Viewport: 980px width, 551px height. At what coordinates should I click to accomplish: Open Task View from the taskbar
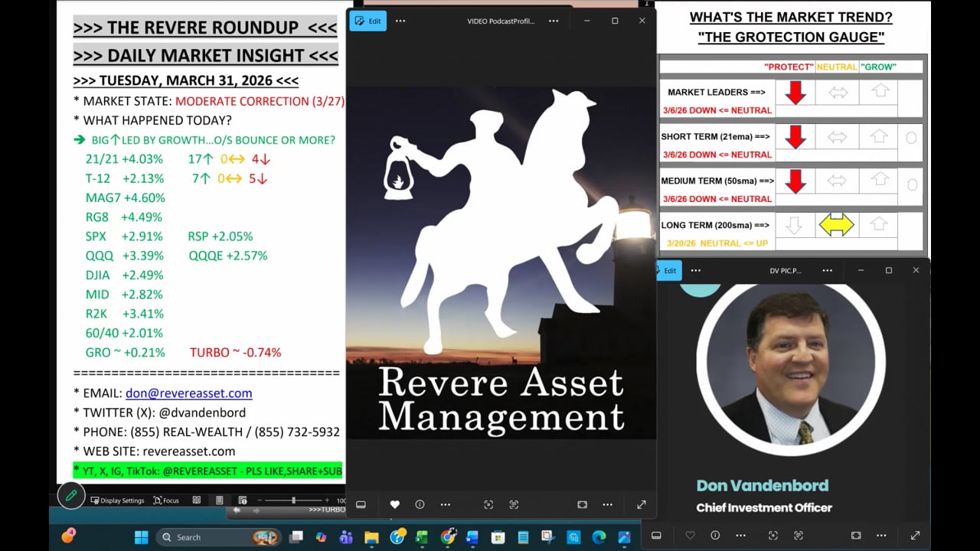pos(296,537)
